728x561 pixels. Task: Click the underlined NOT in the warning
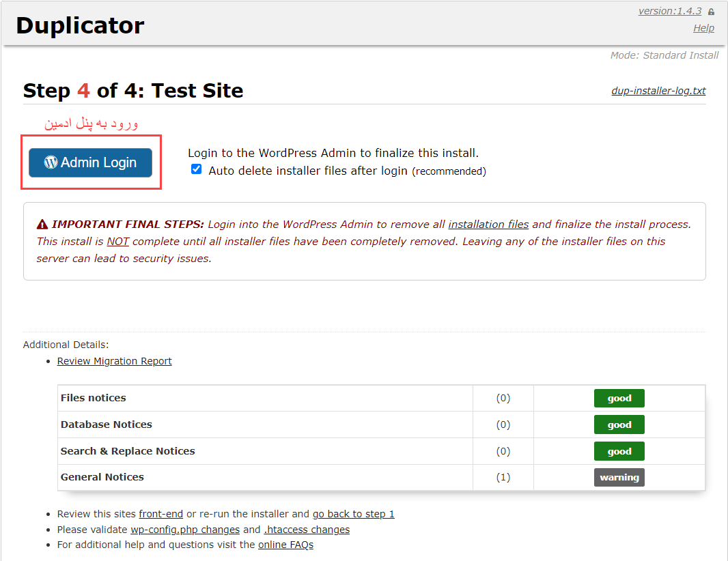point(118,242)
